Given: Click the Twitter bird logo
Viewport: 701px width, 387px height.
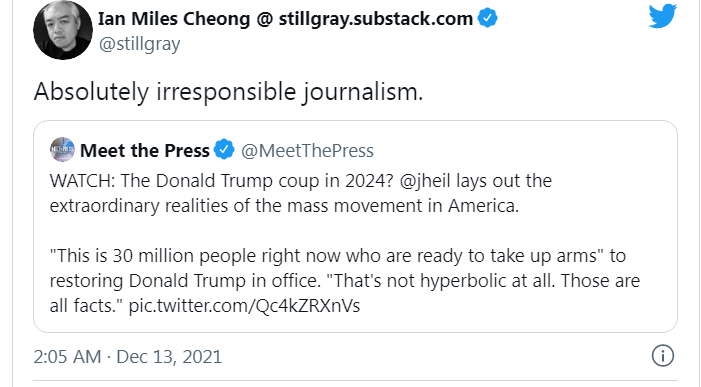Looking at the screenshot, I should (x=663, y=16).
